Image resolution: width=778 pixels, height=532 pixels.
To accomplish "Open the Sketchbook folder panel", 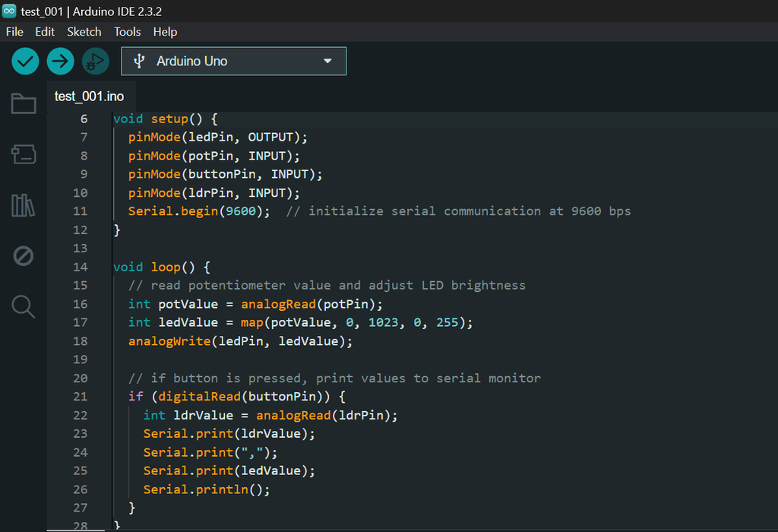I will pyautogui.click(x=24, y=103).
